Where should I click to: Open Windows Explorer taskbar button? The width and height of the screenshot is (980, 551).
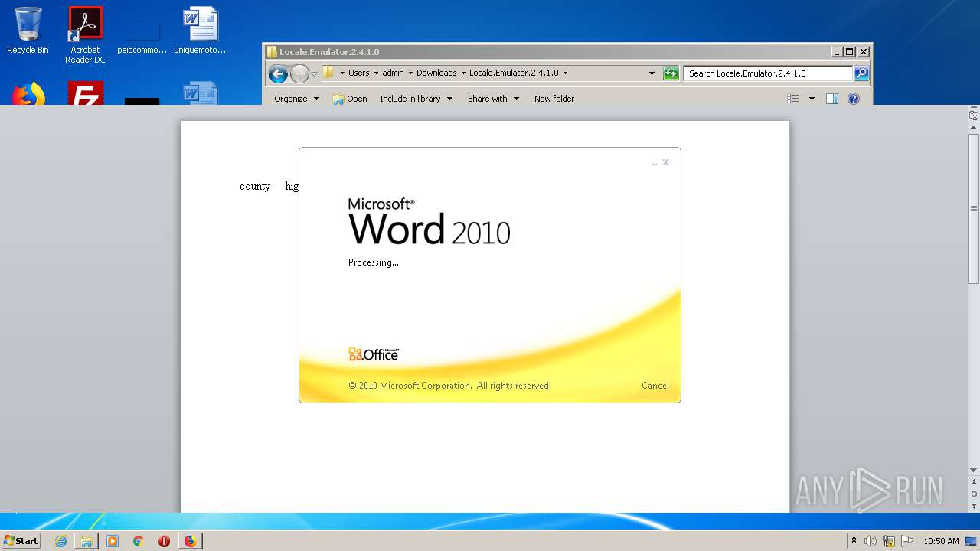point(87,541)
